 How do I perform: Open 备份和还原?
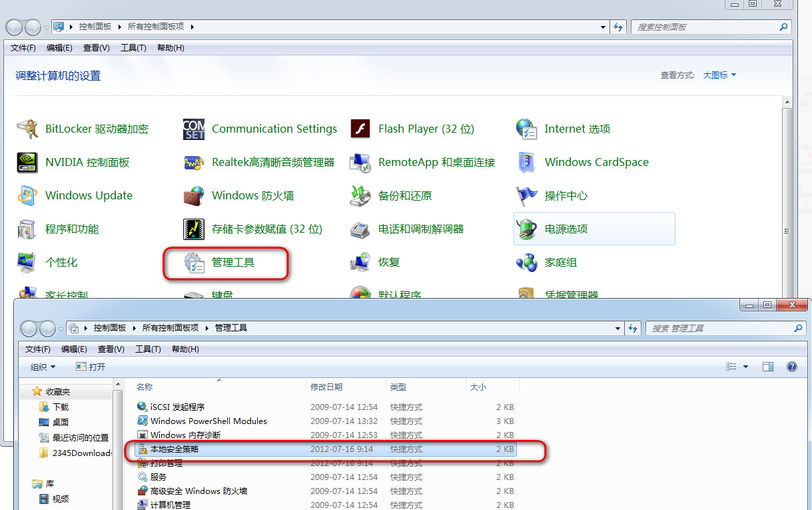tap(391, 195)
